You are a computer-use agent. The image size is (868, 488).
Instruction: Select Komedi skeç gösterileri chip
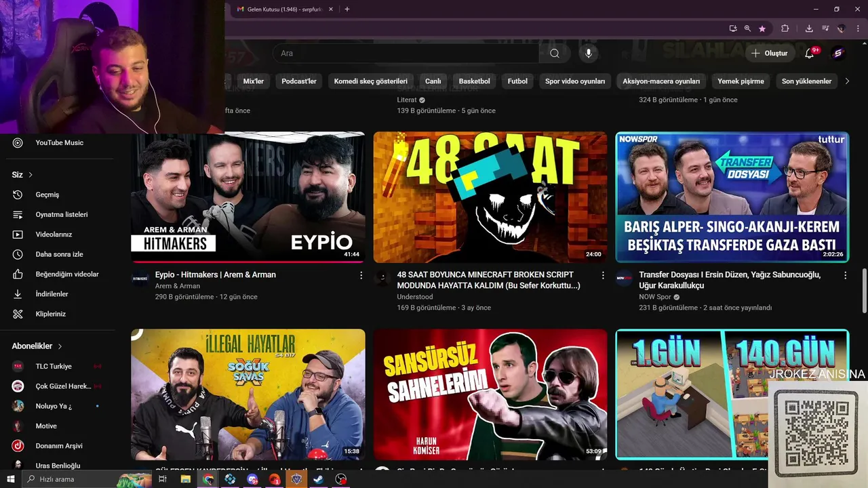coord(371,81)
